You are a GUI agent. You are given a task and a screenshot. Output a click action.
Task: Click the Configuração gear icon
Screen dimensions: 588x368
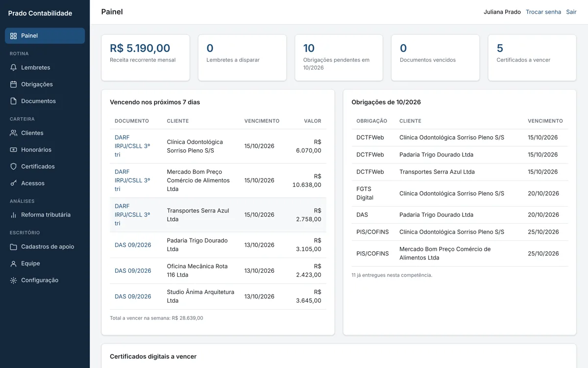13,280
